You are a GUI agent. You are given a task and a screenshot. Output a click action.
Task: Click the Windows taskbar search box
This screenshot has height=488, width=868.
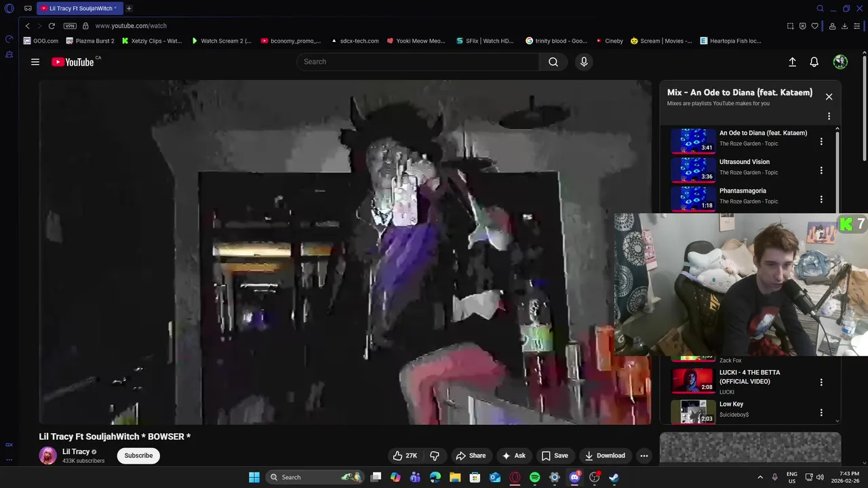[315, 477]
